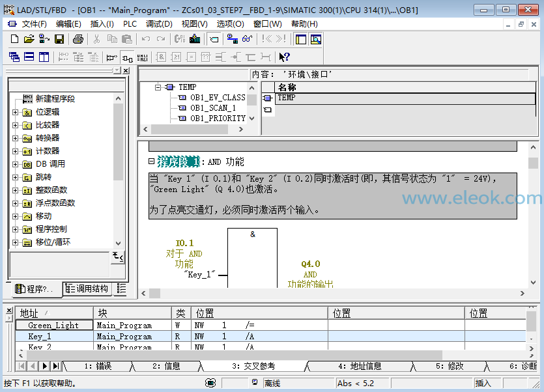This screenshot has width=544, height=392.
Task: Close the program elements pane
Action: pyautogui.click(x=126, y=70)
